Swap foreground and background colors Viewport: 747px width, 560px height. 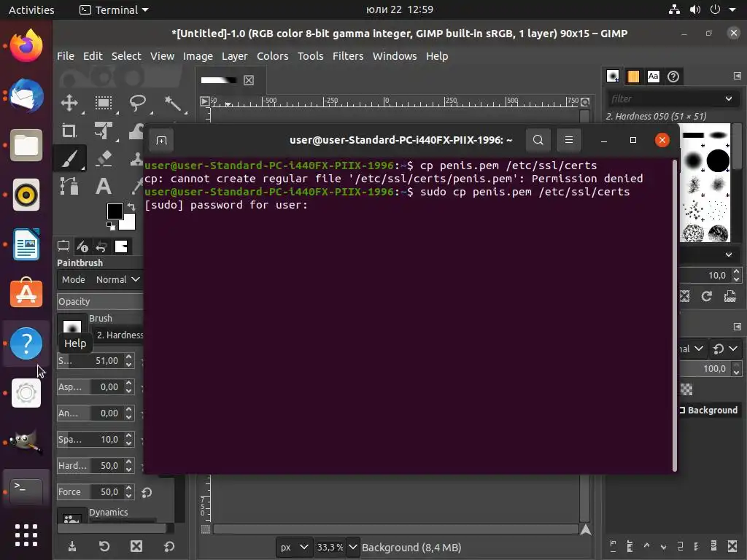point(131,206)
